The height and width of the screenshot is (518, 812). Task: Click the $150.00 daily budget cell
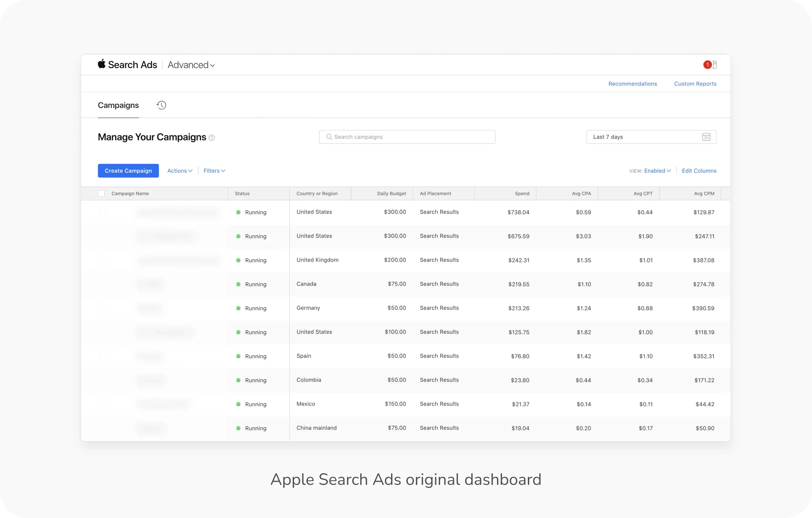(x=395, y=404)
